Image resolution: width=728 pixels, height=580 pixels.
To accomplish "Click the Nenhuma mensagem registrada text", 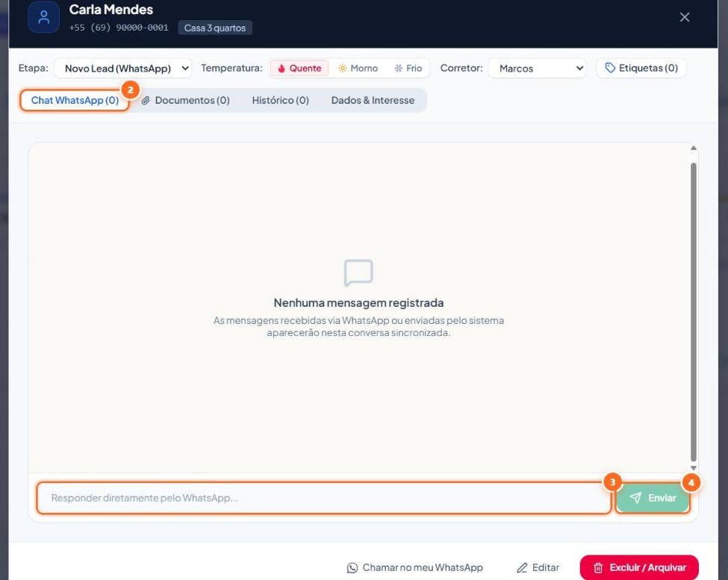I will pos(358,302).
